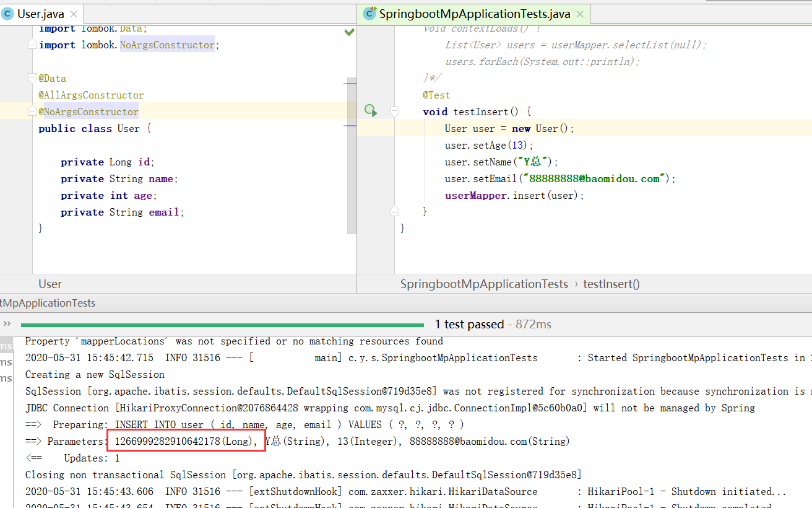The image size is (812, 508).
Task: Click the User.java vertical scrollbar thumb
Action: point(351,155)
